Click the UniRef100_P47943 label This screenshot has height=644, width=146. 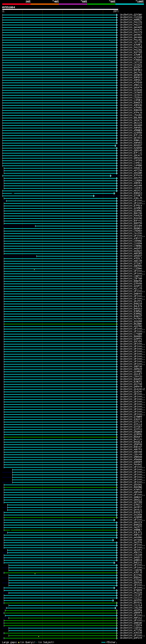(x=131, y=319)
